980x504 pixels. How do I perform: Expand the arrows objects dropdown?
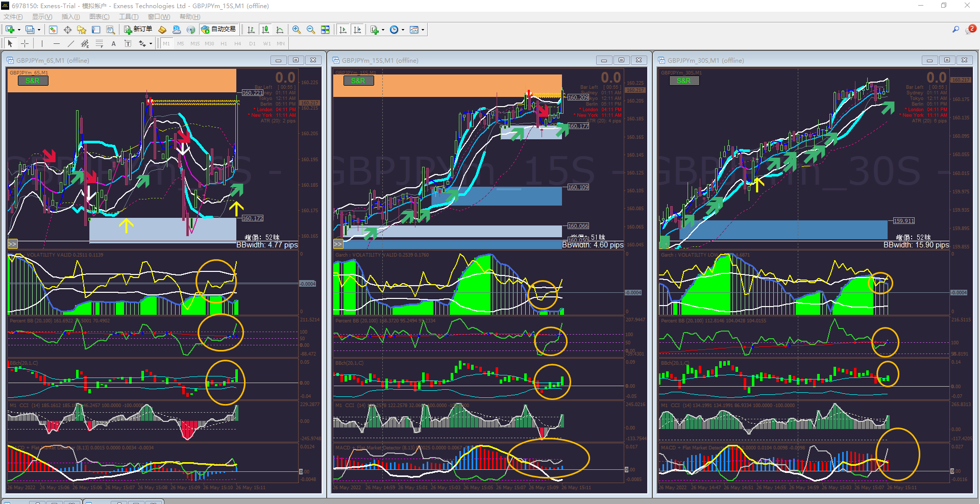coord(151,43)
